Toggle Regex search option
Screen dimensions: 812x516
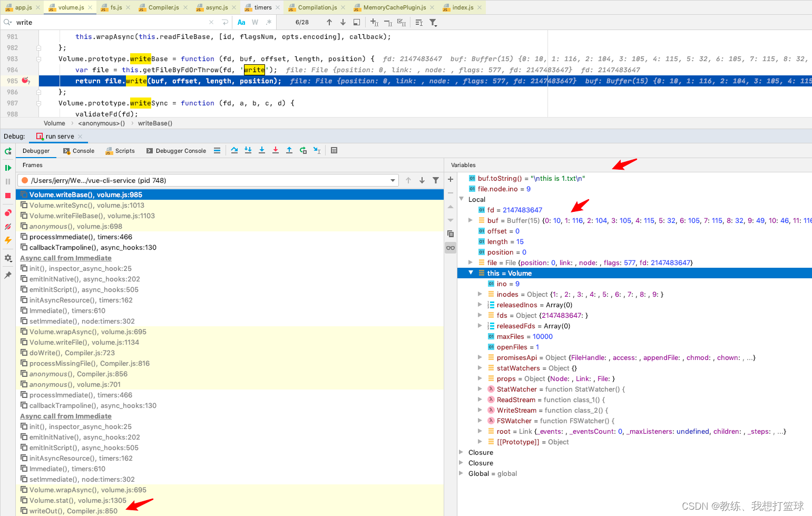pos(269,22)
